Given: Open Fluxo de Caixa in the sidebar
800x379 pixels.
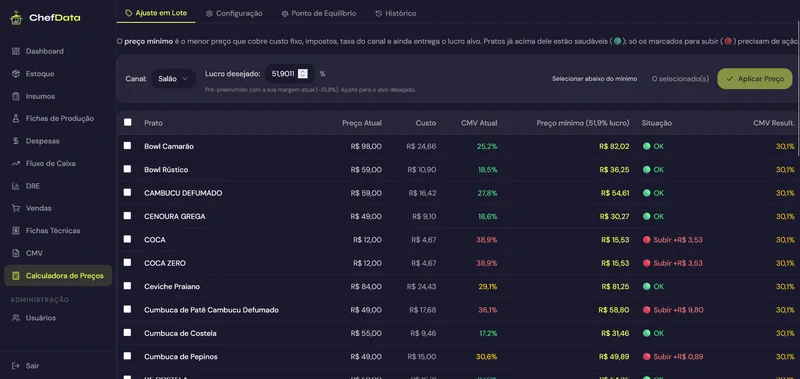Looking at the screenshot, I should [x=58, y=163].
